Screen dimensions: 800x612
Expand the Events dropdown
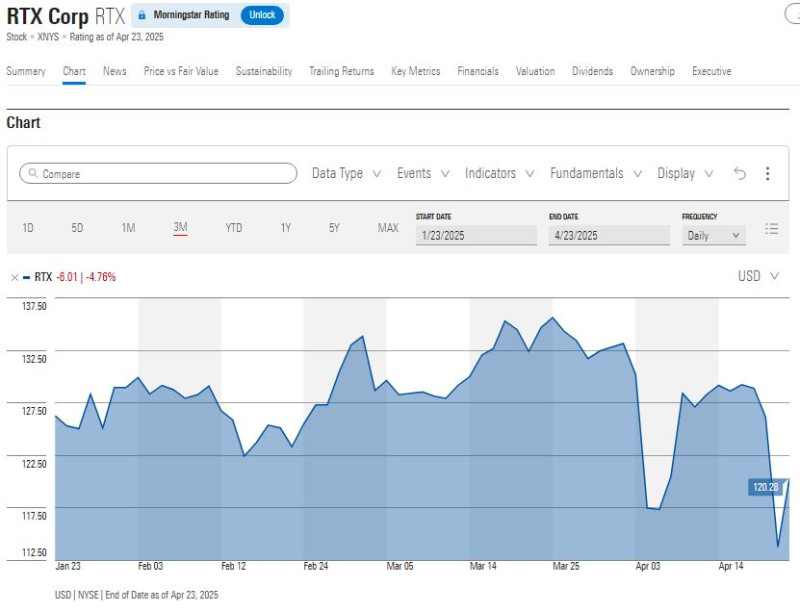click(x=423, y=173)
